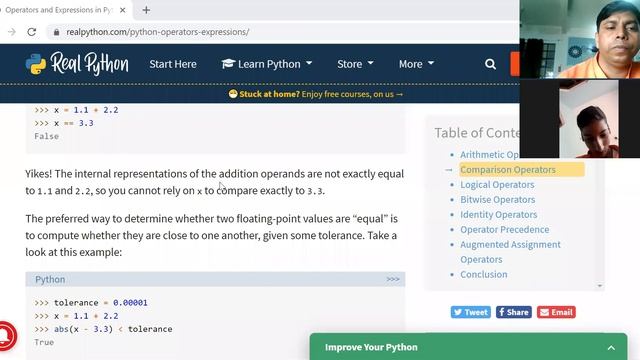Open the Start Here menu link
640x360 pixels.
click(173, 64)
